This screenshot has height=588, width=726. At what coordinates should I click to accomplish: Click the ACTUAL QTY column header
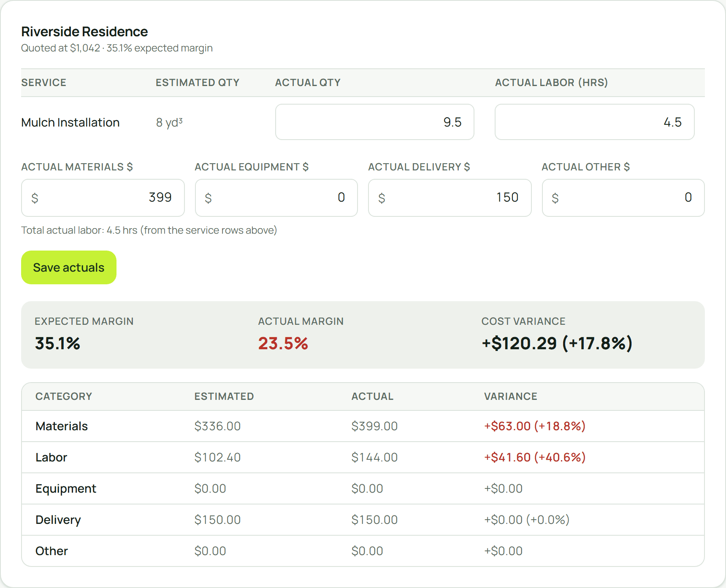coord(308,83)
